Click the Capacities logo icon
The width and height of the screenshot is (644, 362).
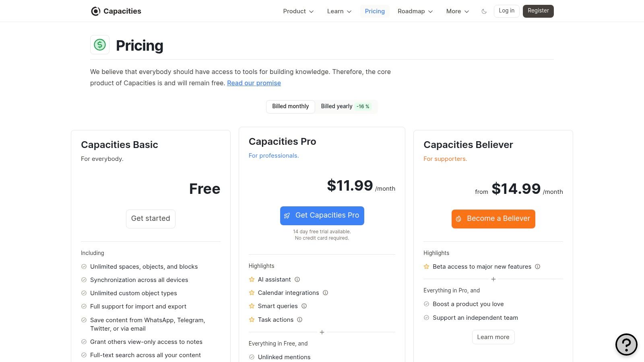tap(95, 11)
